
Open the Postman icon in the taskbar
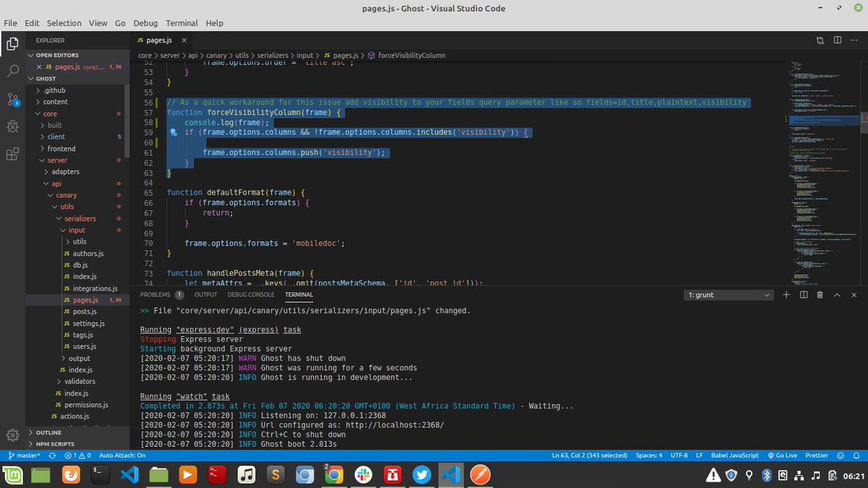coord(480,475)
